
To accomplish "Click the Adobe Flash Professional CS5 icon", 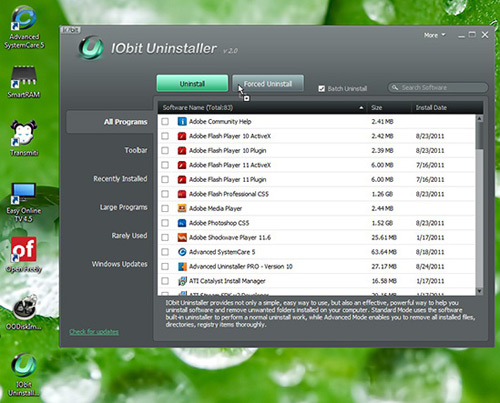I will coord(182,194).
